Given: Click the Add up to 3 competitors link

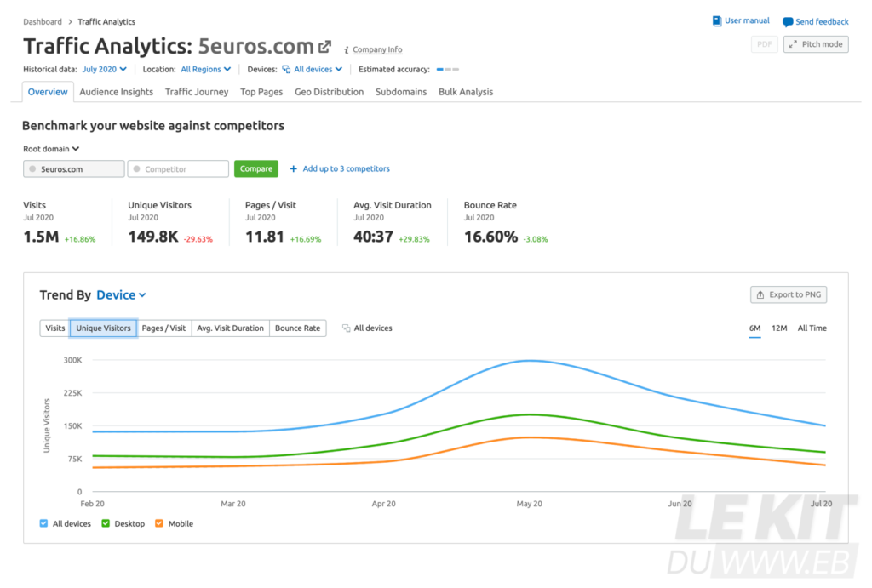Looking at the screenshot, I should tap(346, 169).
